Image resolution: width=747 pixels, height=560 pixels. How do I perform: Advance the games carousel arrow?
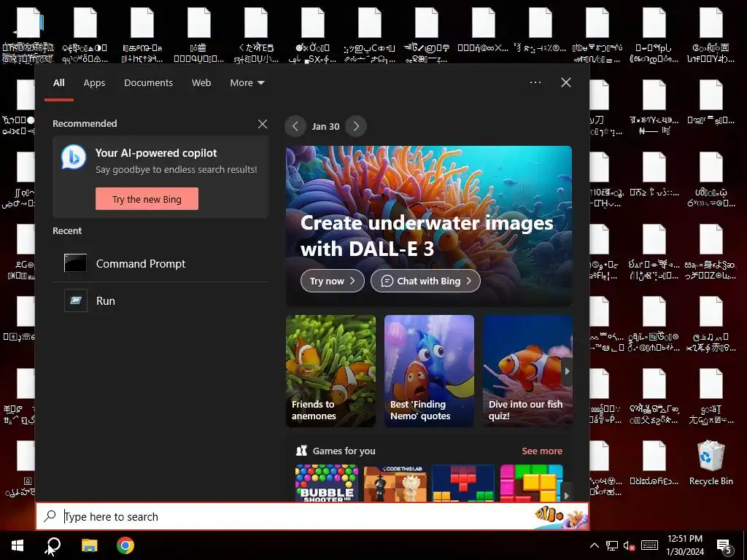[x=566, y=495]
